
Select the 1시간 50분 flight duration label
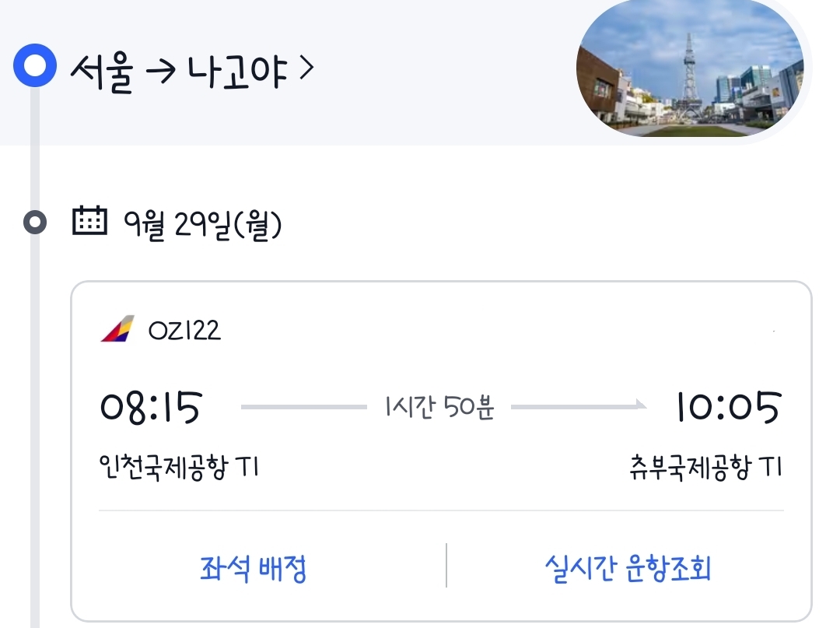tap(439, 407)
